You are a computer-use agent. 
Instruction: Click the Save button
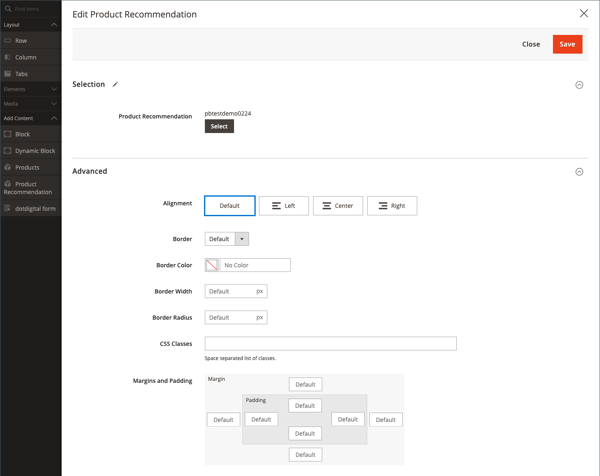(567, 44)
